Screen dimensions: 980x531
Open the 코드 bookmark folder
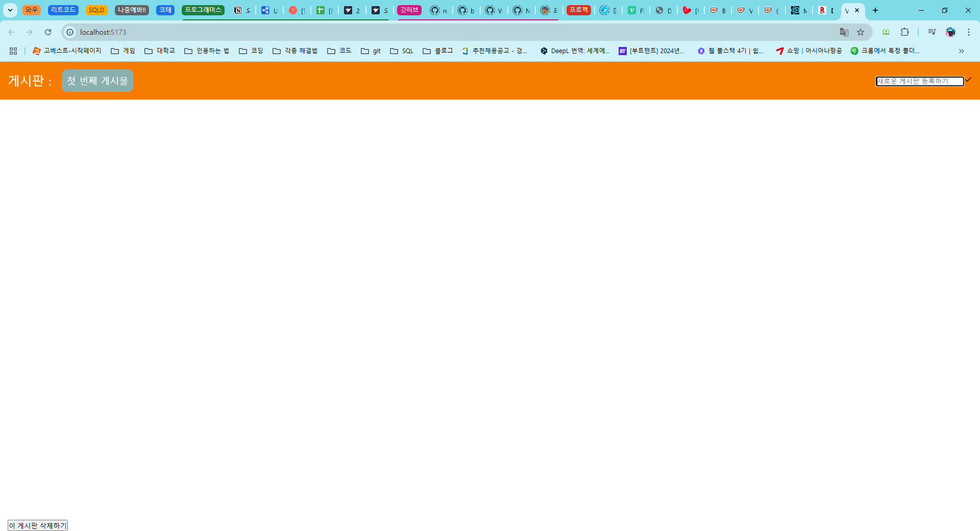(339, 51)
